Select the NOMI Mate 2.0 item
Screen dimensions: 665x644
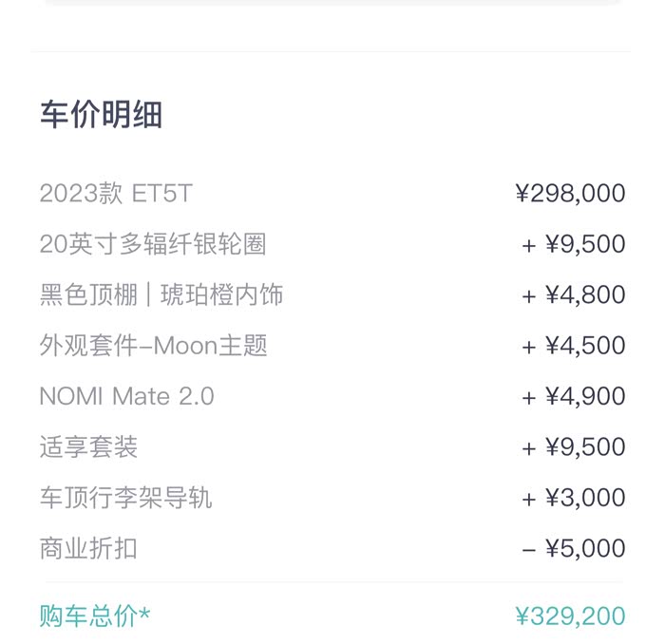coord(126,396)
